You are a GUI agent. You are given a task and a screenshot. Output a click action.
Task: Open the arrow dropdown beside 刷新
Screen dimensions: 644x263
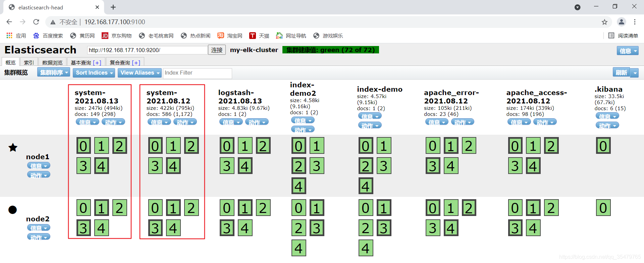[x=634, y=73]
